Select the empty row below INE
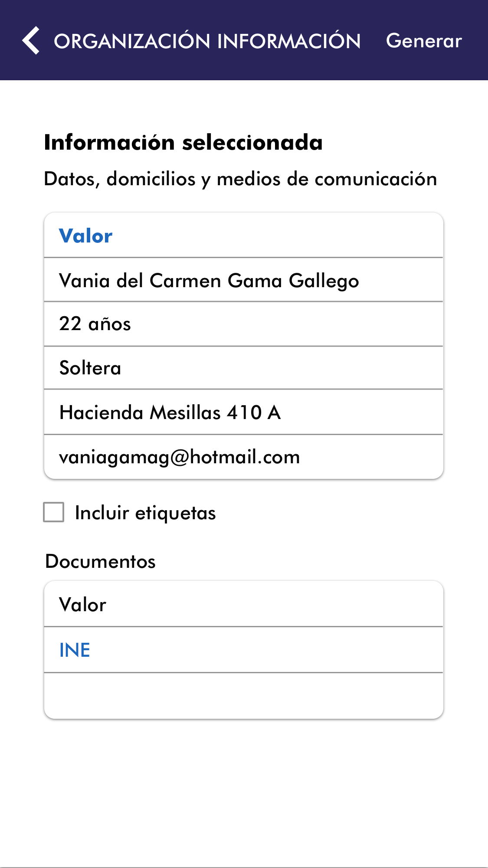 (243, 696)
